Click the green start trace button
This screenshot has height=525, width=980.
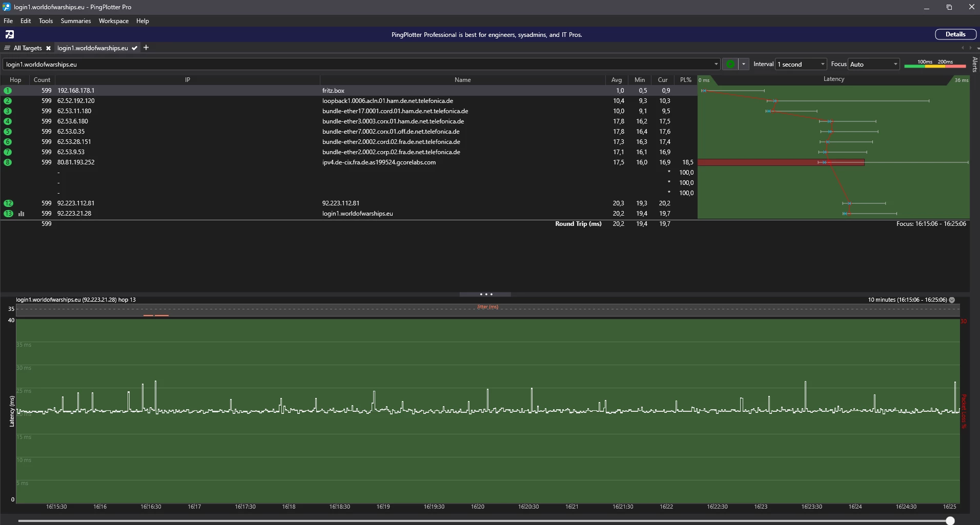[730, 64]
